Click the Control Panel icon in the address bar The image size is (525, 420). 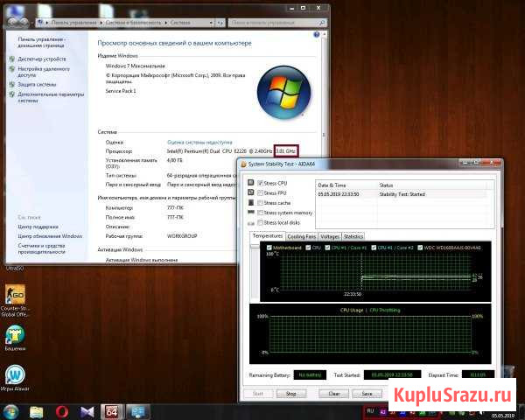coord(40,23)
